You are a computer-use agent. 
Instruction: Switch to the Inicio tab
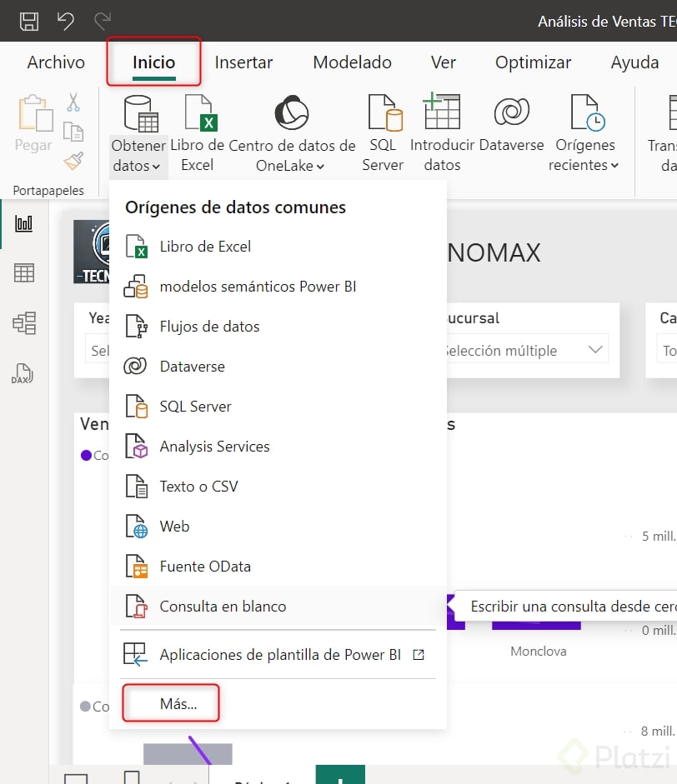tap(153, 62)
